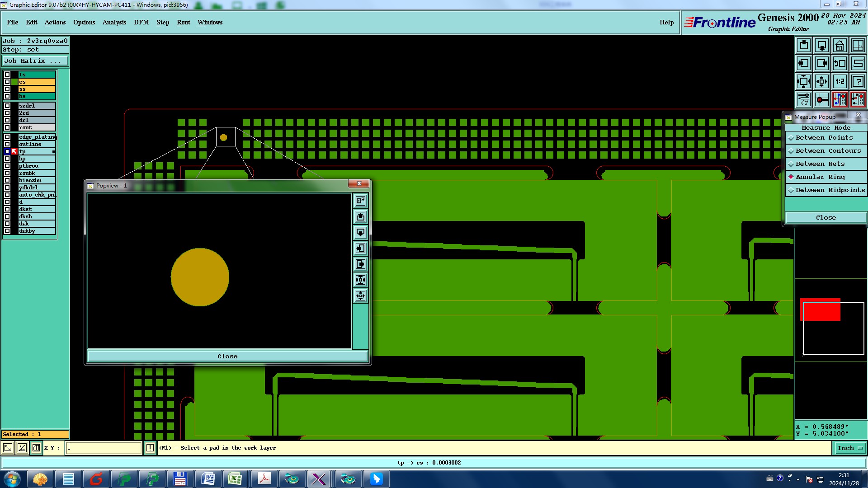Open the DFM menu
Screen dimensions: 868x488
click(141, 22)
